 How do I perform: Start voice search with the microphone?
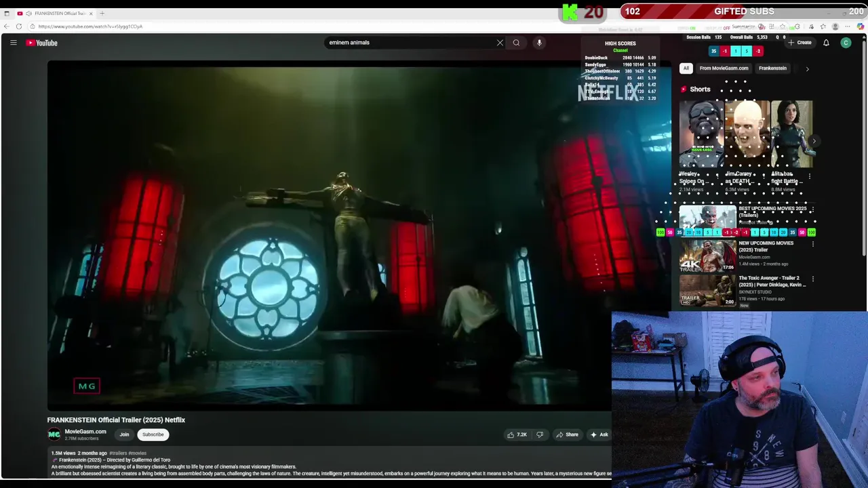(x=539, y=43)
